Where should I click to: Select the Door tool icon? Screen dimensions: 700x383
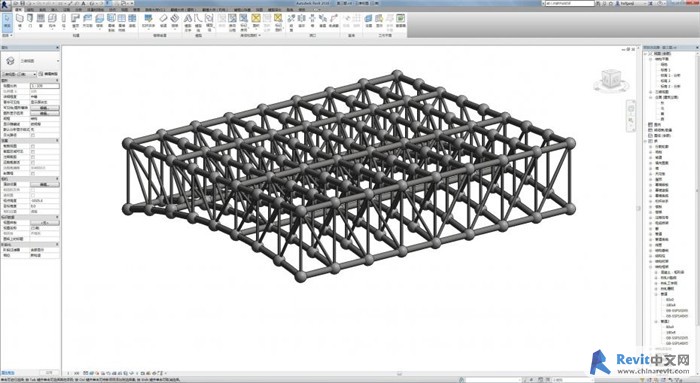point(30,21)
